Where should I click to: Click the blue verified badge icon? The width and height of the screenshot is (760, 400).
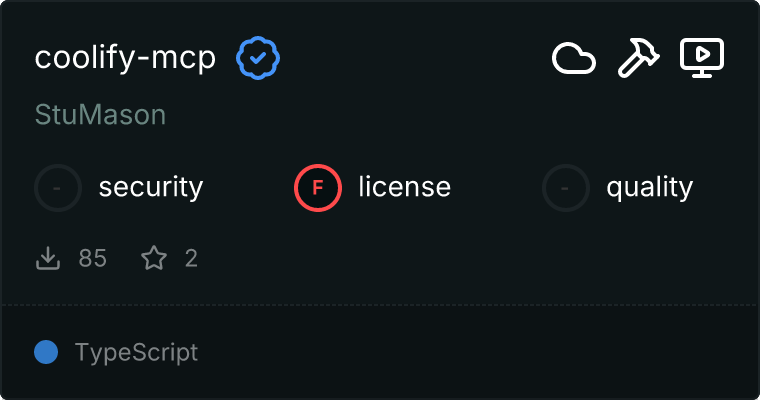[x=258, y=58]
